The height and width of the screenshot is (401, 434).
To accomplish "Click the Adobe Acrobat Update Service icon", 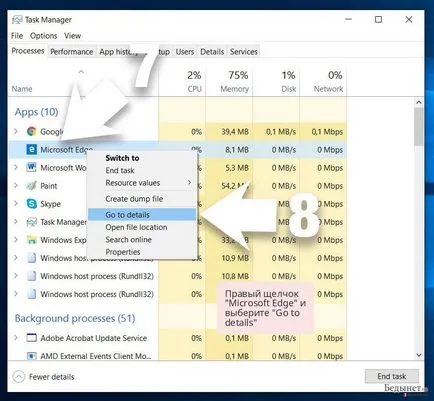I will pos(31,338).
